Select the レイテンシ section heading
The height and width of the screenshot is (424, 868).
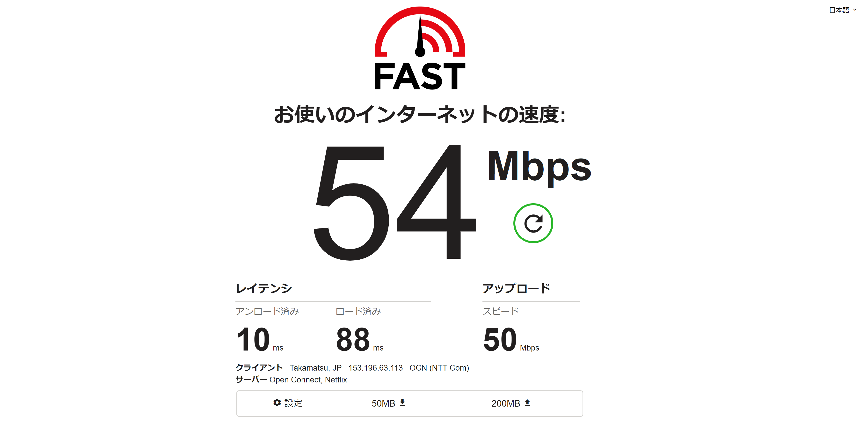(263, 288)
